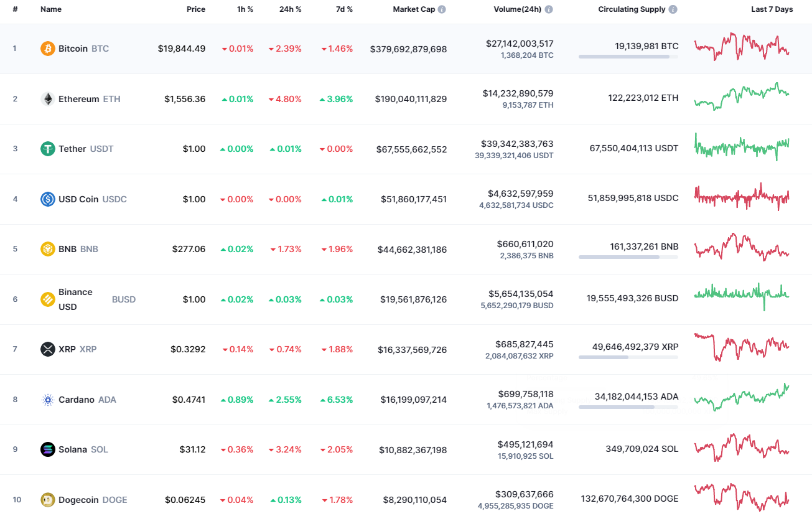Select the Solana coin logo
This screenshot has height=521, width=812.
click(x=47, y=449)
